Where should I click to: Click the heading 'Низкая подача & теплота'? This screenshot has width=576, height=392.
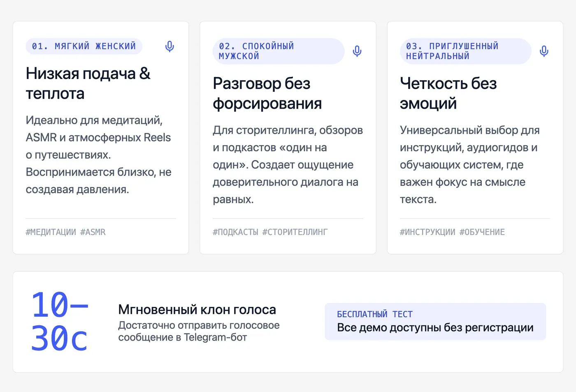pos(88,84)
